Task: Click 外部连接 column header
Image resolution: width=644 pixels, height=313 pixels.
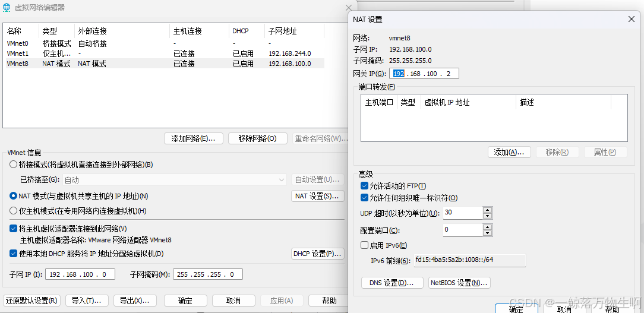Action: click(122, 31)
